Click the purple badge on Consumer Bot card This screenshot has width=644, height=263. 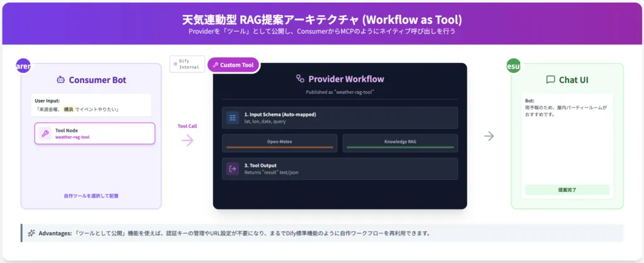pos(23,65)
